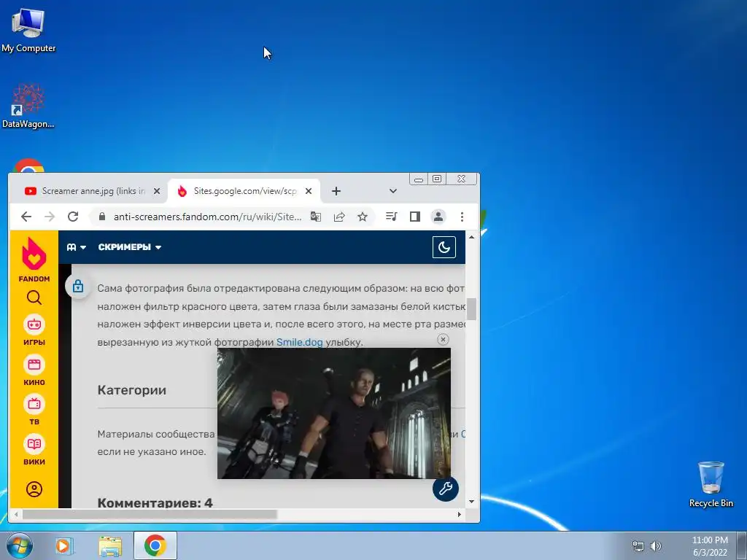
Task: Click the Комментариев: 4 heading
Action: click(x=155, y=502)
